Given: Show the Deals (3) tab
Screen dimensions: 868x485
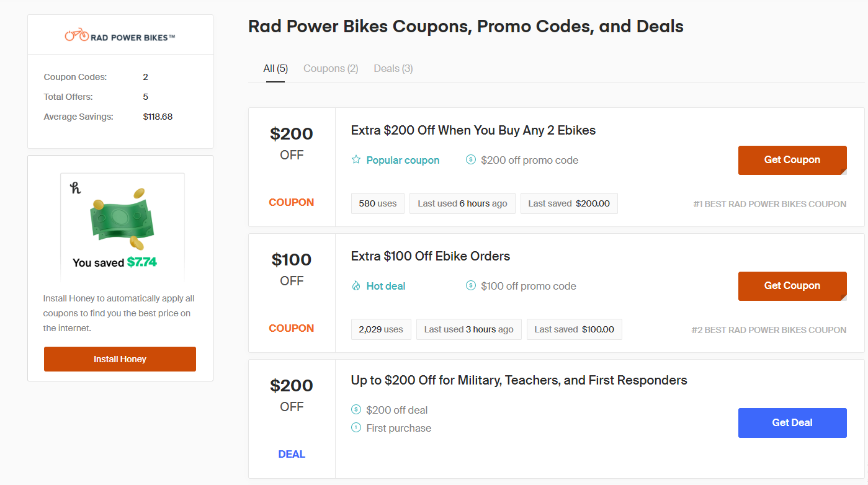Looking at the screenshot, I should point(393,69).
